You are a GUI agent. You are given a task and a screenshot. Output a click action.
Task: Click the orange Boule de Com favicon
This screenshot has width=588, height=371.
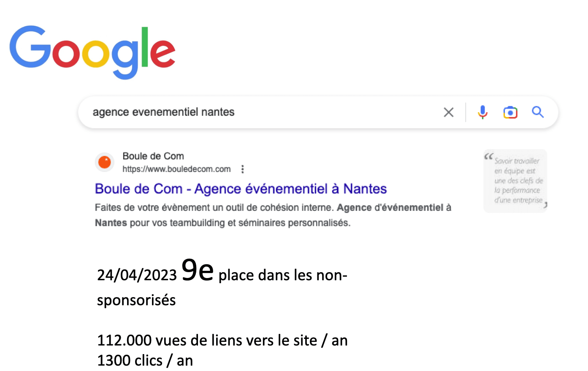coord(105,162)
